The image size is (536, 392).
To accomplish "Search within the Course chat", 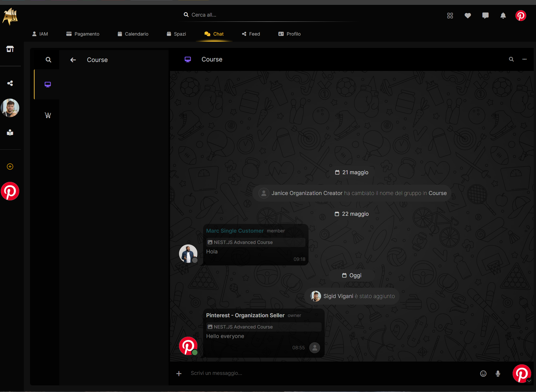I will 511,59.
